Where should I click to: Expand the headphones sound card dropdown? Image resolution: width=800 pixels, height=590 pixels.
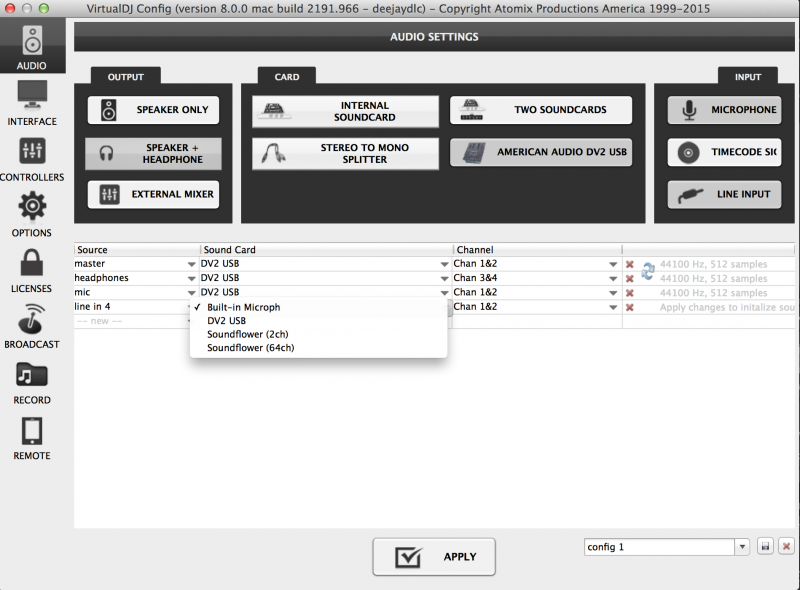click(x=444, y=279)
